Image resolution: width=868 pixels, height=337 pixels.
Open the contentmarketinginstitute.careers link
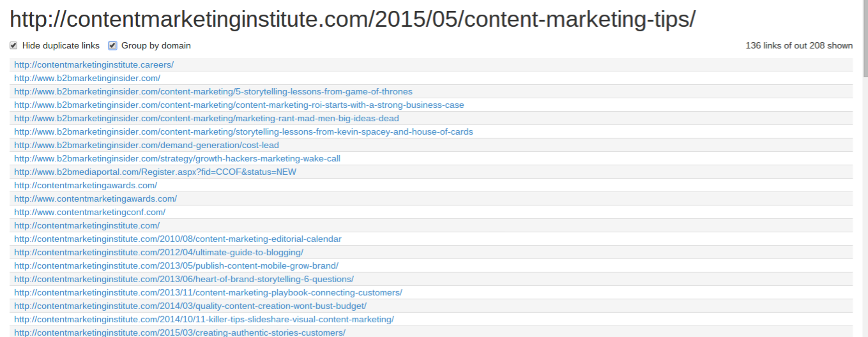(94, 64)
